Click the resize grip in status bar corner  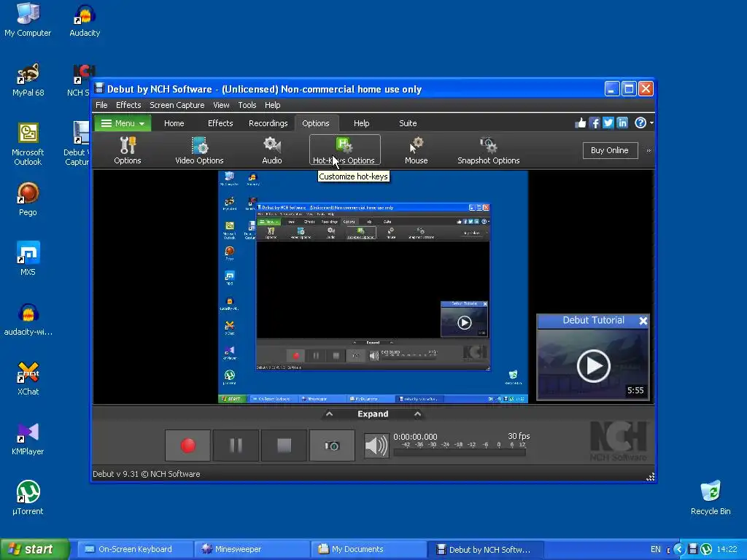[x=650, y=477]
